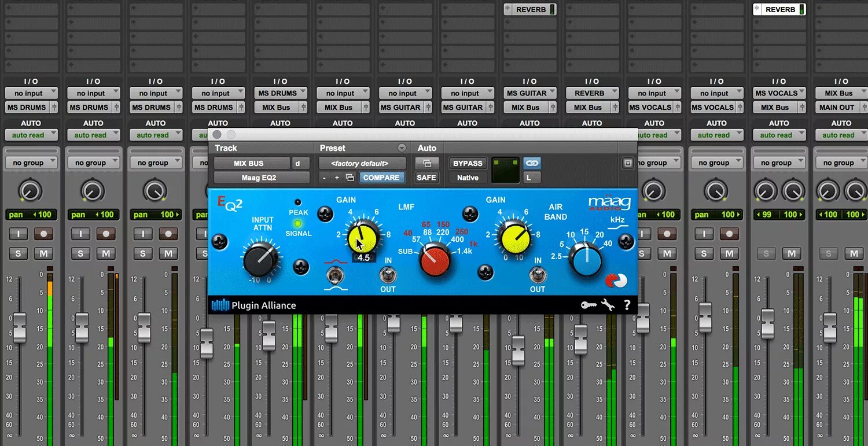Click input monitor I button on leftmost channel
Image resolution: width=868 pixels, height=446 pixels.
point(19,234)
